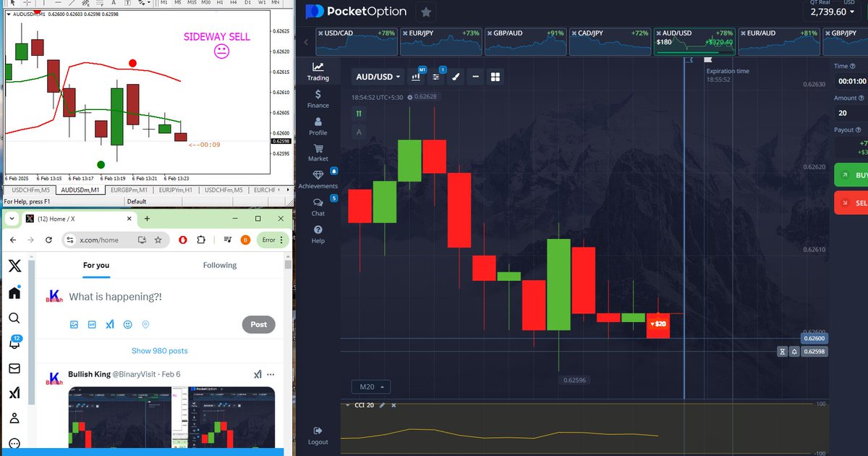Click trade Amount field showing 20
Image resolution: width=868 pixels, height=456 pixels.
(x=851, y=113)
